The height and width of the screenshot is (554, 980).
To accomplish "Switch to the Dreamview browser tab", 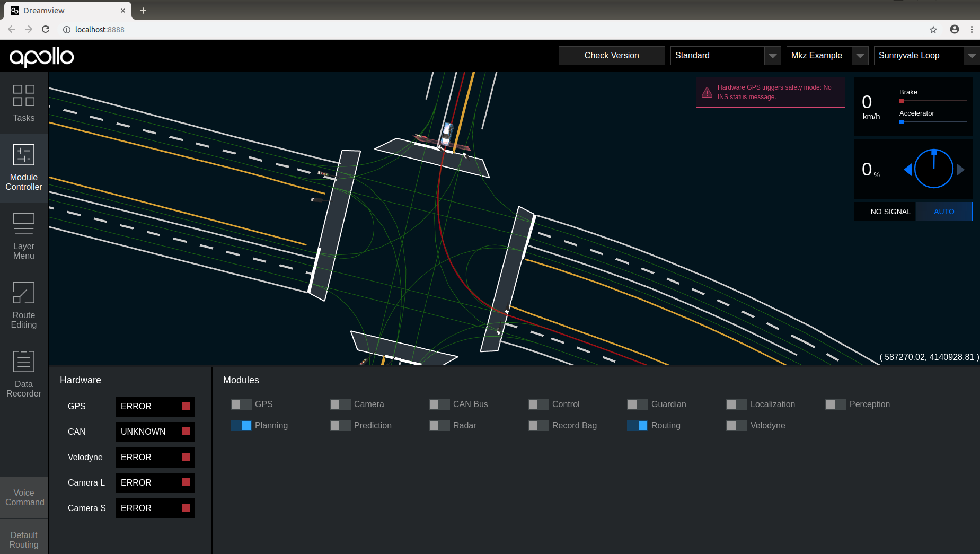I will click(x=68, y=11).
